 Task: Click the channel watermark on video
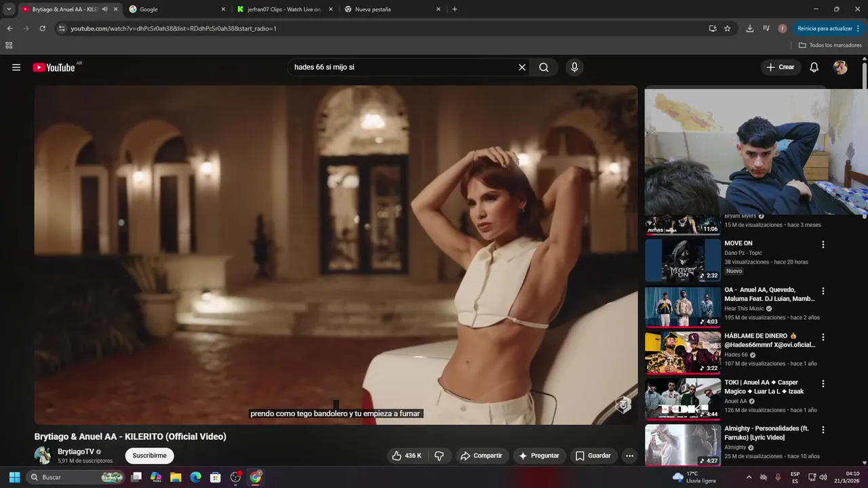coord(623,405)
